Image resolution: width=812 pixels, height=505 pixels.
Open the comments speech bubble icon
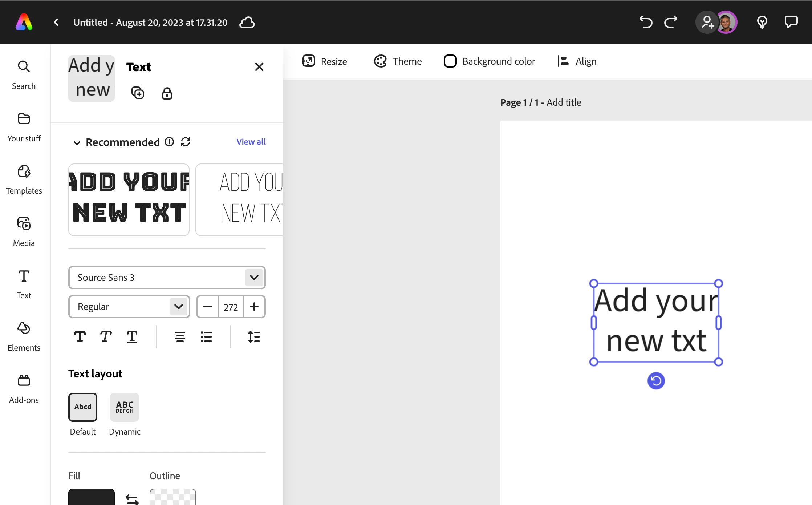(x=791, y=22)
